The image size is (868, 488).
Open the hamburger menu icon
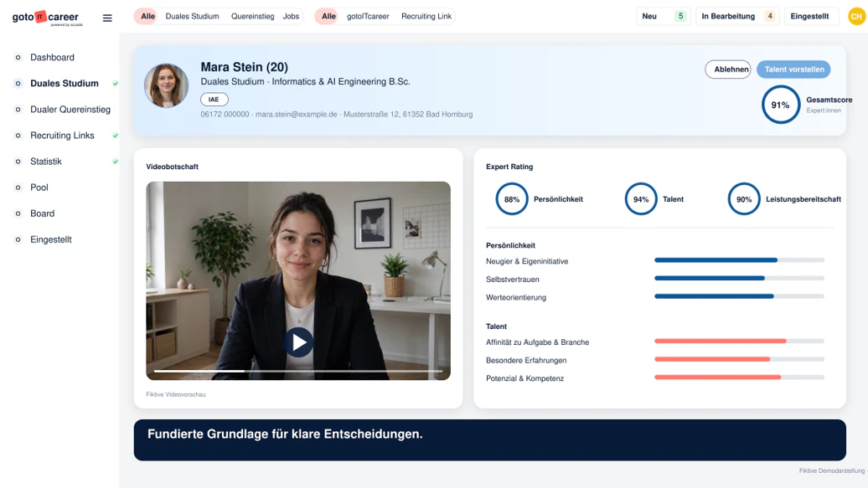coord(107,18)
